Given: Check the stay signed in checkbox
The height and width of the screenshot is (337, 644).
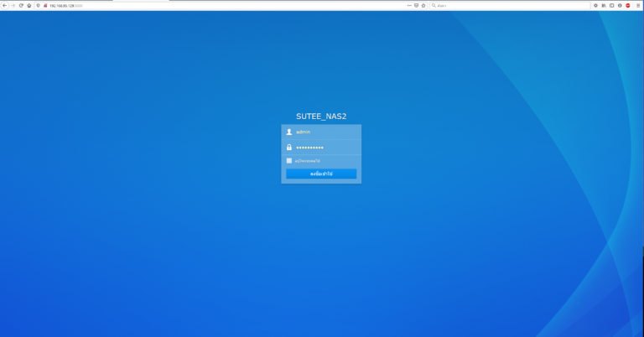Looking at the screenshot, I should tap(289, 160).
